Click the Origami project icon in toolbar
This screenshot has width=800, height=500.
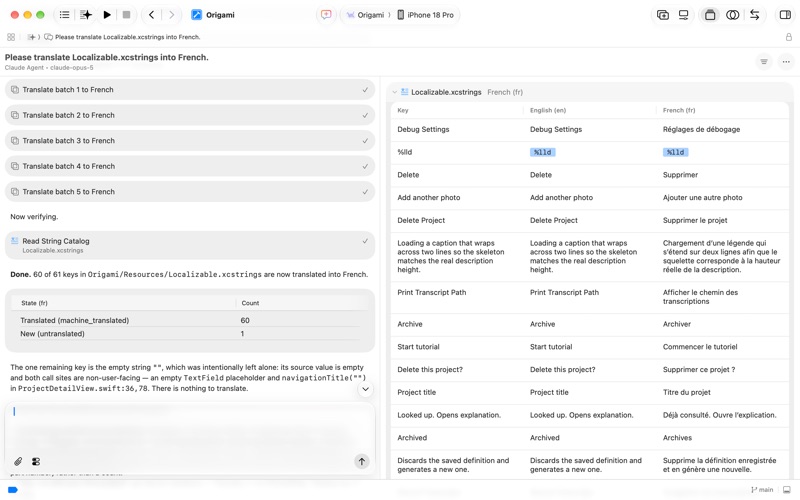[196, 15]
